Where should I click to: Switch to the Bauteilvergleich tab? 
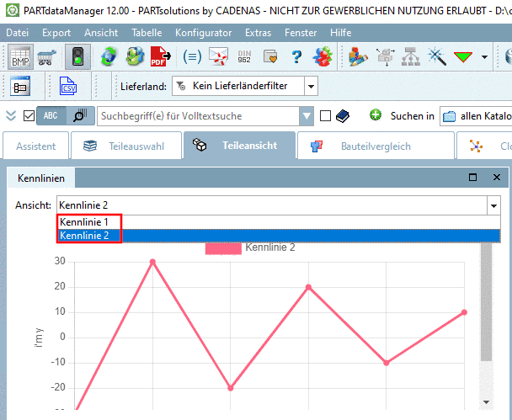(x=376, y=146)
